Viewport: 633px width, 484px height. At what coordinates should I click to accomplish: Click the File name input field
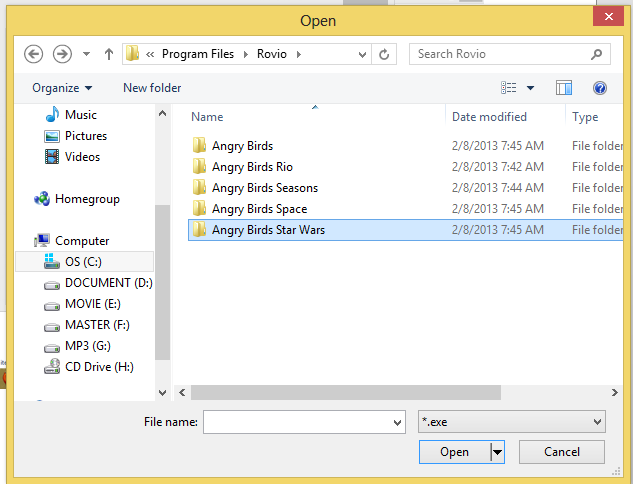coord(304,422)
